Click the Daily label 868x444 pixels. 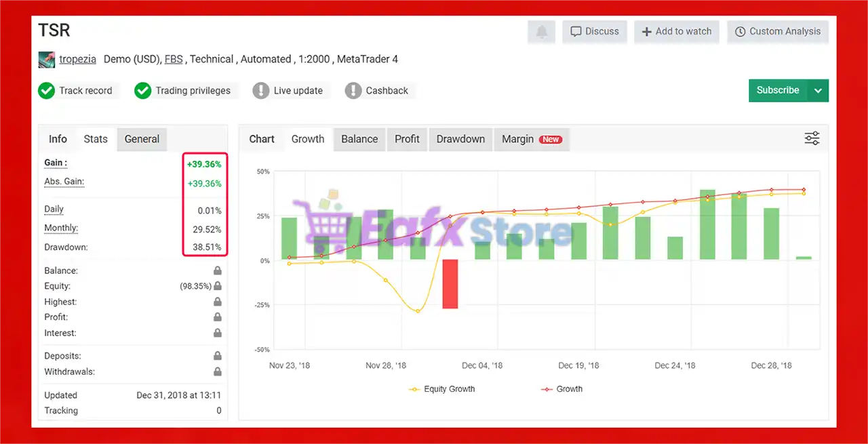coord(54,209)
